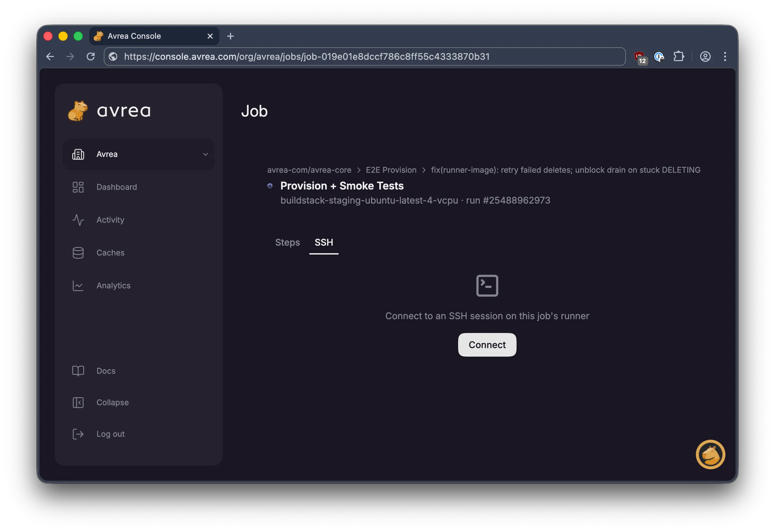Click the run #25488962973 subtitle text

(x=508, y=200)
